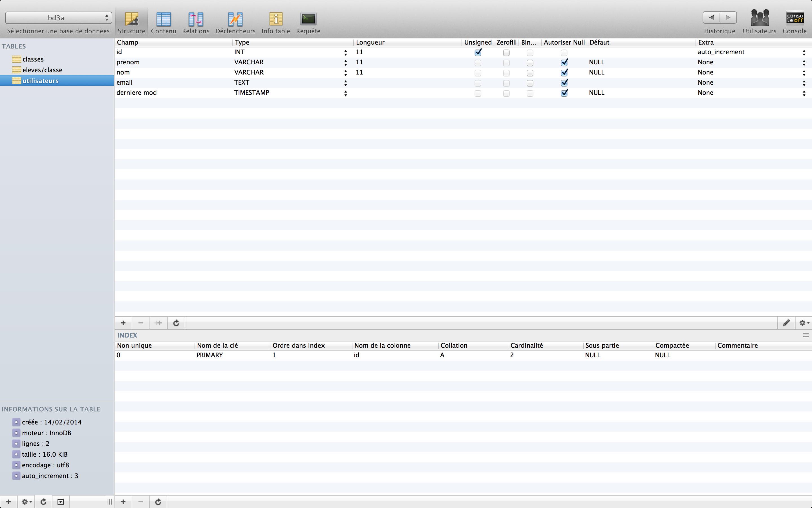Click the Cardinalité column header

545,345
